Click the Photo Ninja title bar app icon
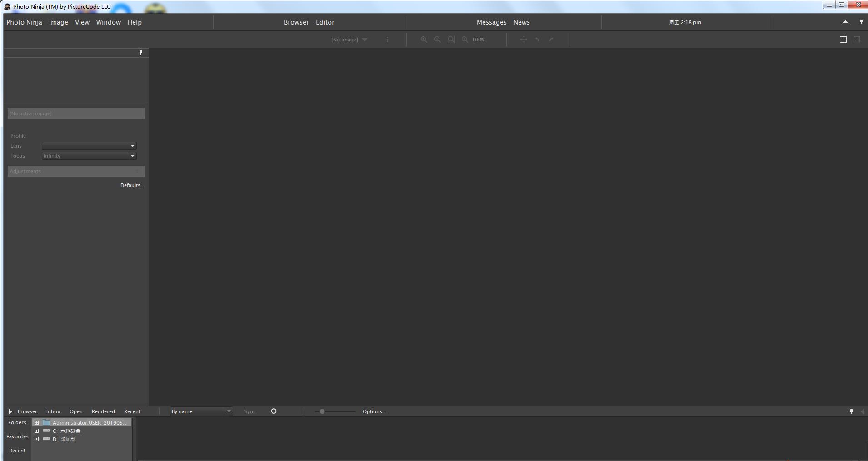Image resolution: width=868 pixels, height=461 pixels. click(7, 7)
